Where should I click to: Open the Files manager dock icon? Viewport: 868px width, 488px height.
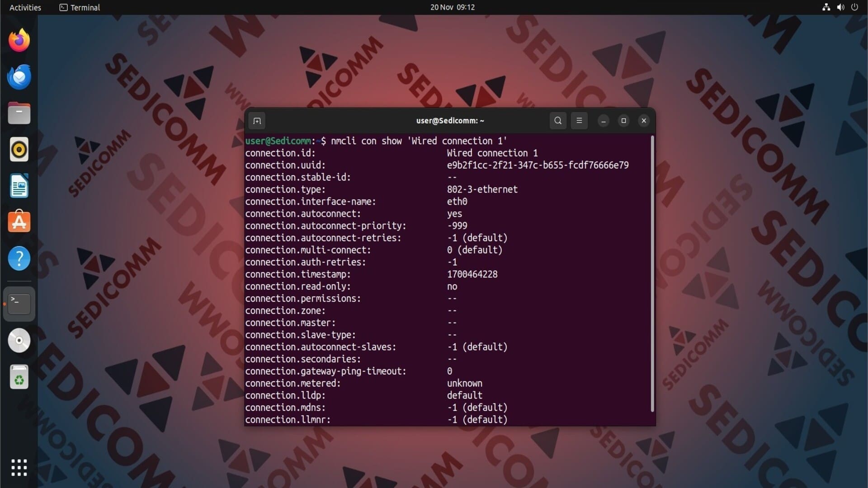coord(19,113)
